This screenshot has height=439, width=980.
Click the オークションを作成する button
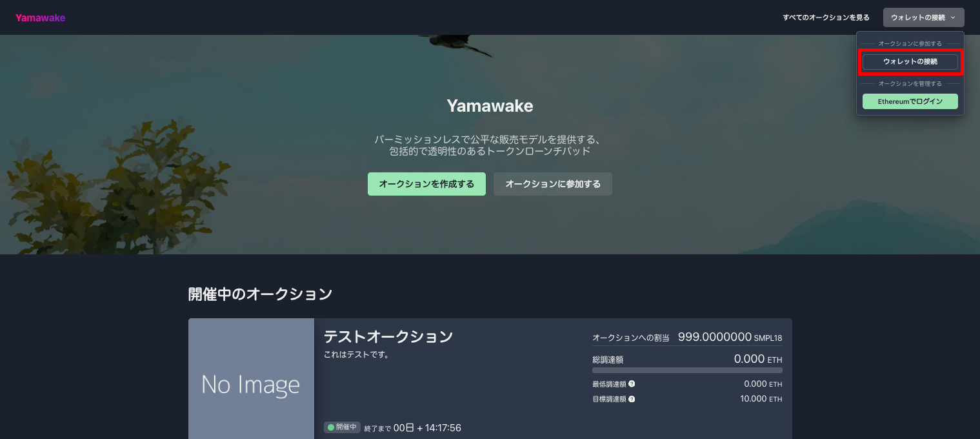coord(426,184)
